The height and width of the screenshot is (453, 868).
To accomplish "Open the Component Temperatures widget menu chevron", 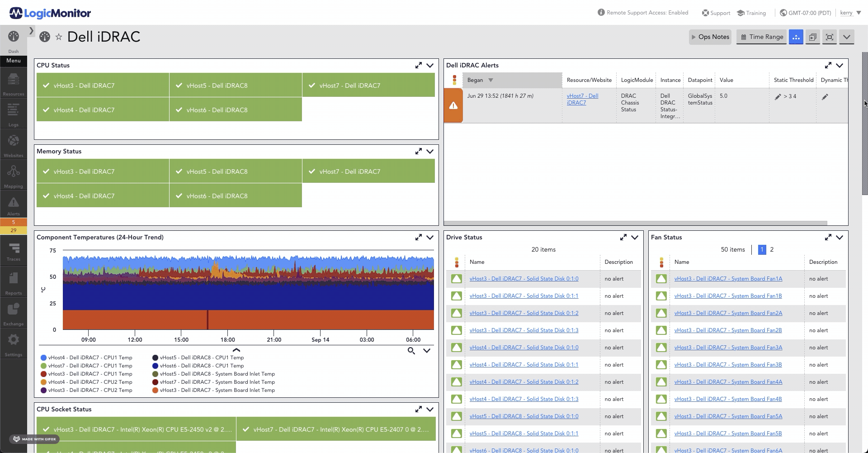I will [430, 238].
